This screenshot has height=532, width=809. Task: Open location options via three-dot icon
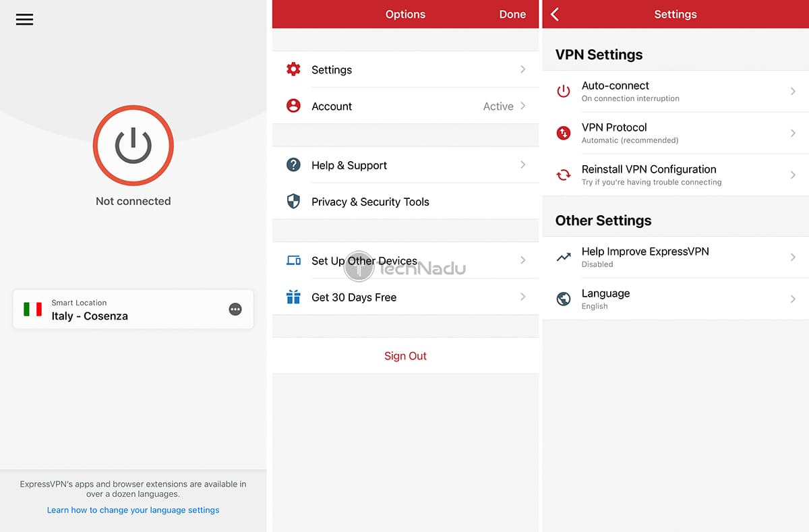pyautogui.click(x=235, y=309)
